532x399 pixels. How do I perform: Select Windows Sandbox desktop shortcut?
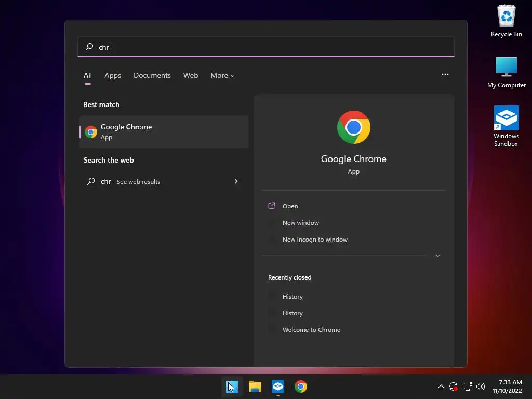point(506,126)
